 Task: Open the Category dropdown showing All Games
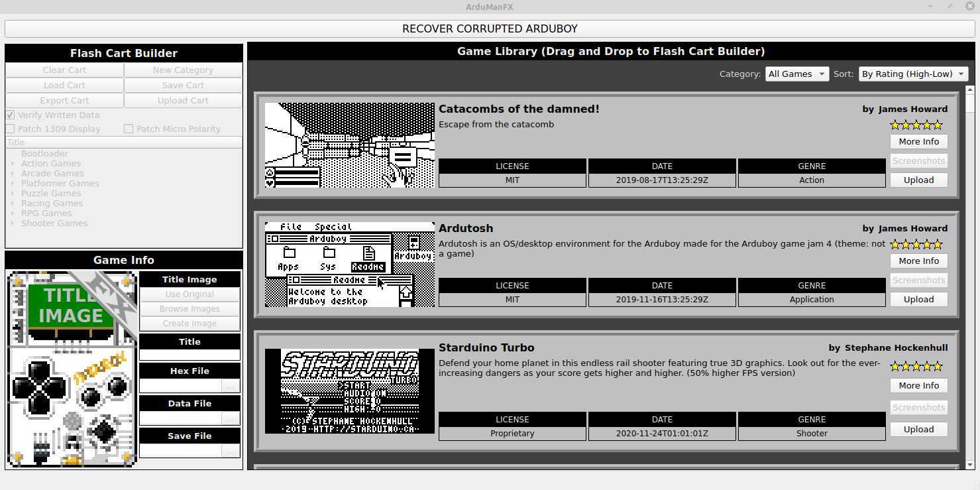796,74
